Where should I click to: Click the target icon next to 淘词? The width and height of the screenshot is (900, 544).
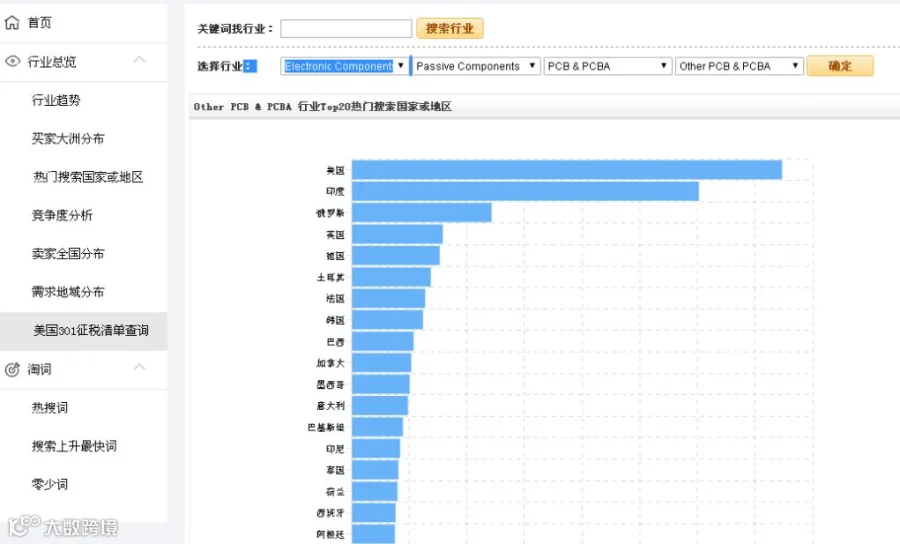[x=12, y=370]
